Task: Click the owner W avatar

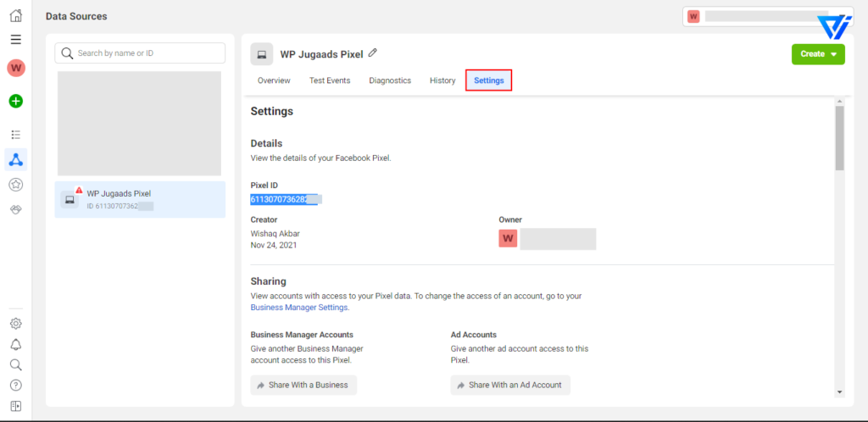Action: (508, 239)
